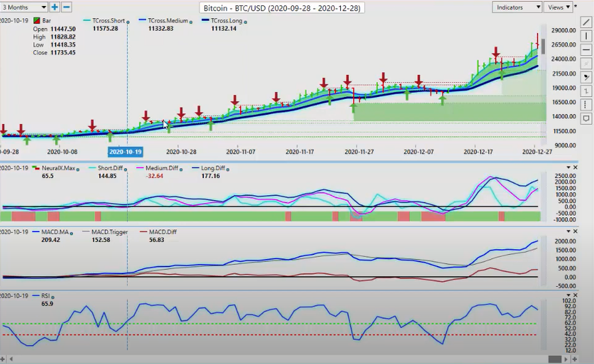Image resolution: width=594 pixels, height=364 pixels.
Task: Click the Close value 11735.45
Action: (x=63, y=52)
